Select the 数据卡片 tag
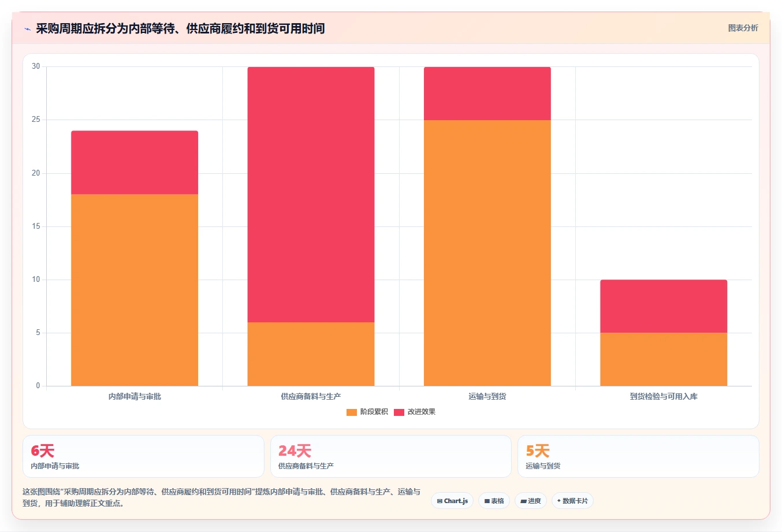 pos(572,501)
